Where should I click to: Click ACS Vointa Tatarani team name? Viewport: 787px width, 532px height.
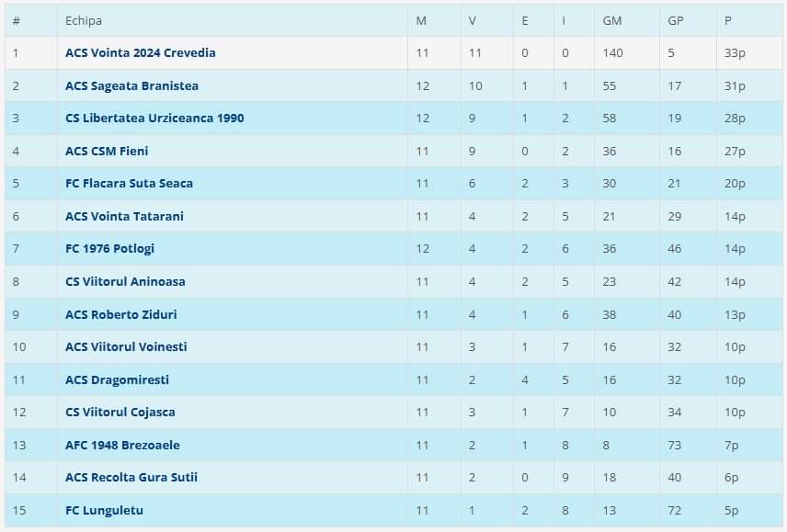(124, 216)
